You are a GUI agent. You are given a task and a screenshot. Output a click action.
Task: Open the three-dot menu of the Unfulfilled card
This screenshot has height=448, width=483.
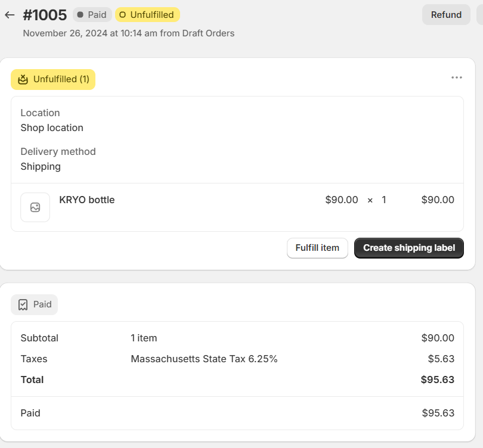tap(457, 77)
